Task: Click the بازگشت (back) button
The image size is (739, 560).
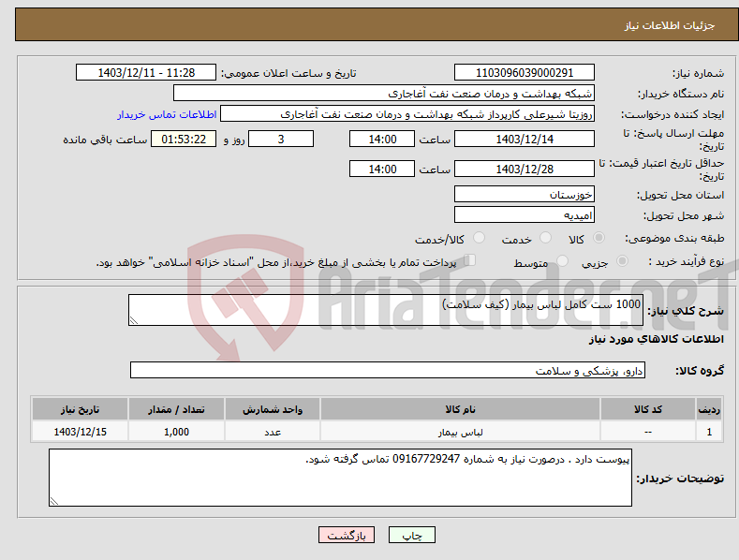Action: pos(347,535)
